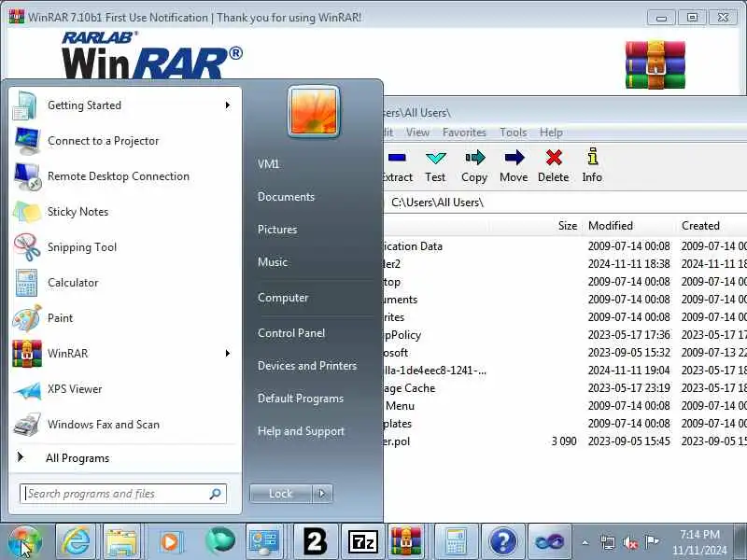This screenshot has width=747, height=560.
Task: Launch WinRAR from the Start menu list
Action: coord(124,354)
